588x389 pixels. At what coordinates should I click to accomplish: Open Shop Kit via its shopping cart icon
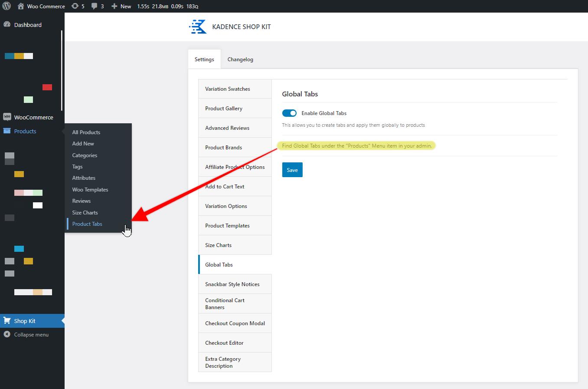click(x=7, y=320)
